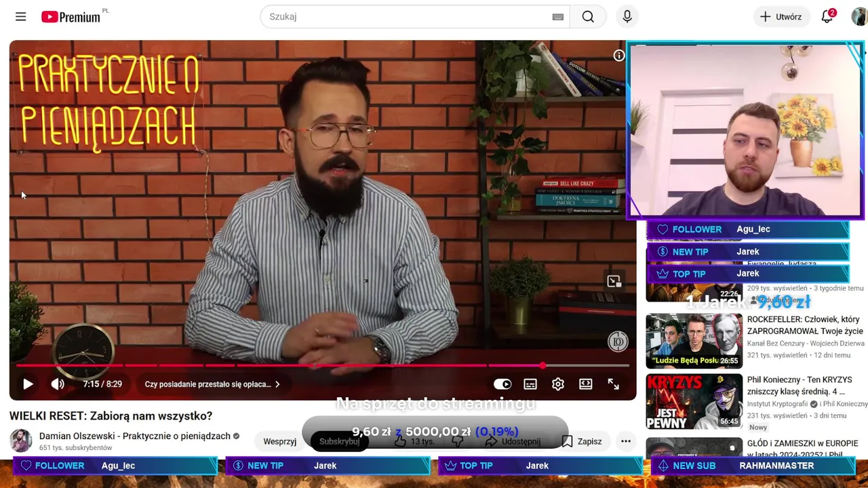Switch to theater mode
868x488 pixels.
586,384
